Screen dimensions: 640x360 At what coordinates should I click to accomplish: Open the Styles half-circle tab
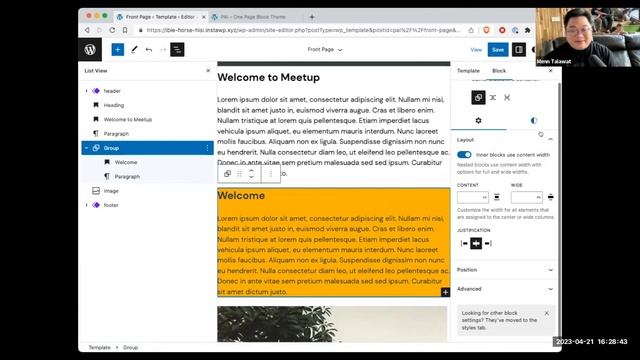click(533, 120)
